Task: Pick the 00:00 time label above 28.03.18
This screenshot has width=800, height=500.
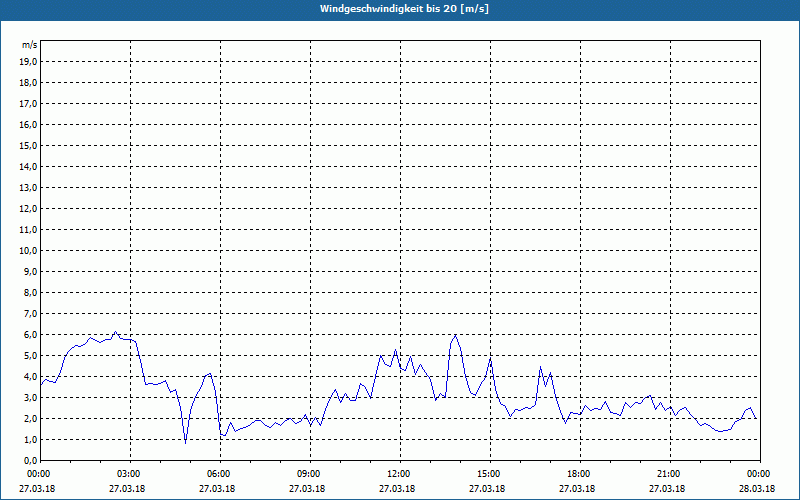Action: tap(759, 474)
